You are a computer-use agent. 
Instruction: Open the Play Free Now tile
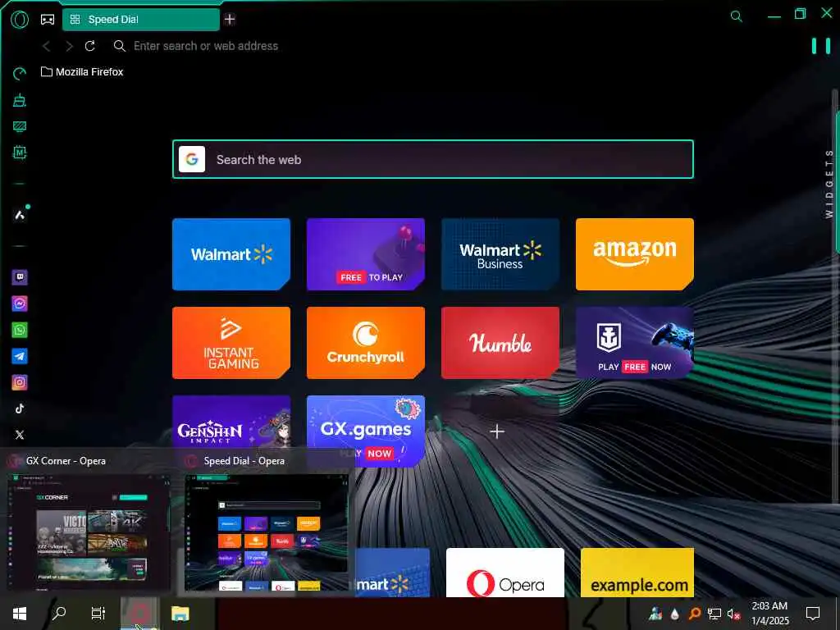click(x=635, y=343)
